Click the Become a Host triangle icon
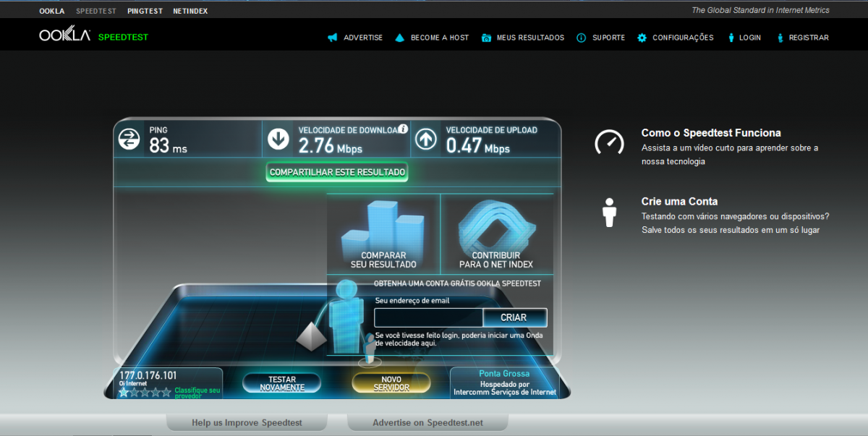 [x=399, y=38]
